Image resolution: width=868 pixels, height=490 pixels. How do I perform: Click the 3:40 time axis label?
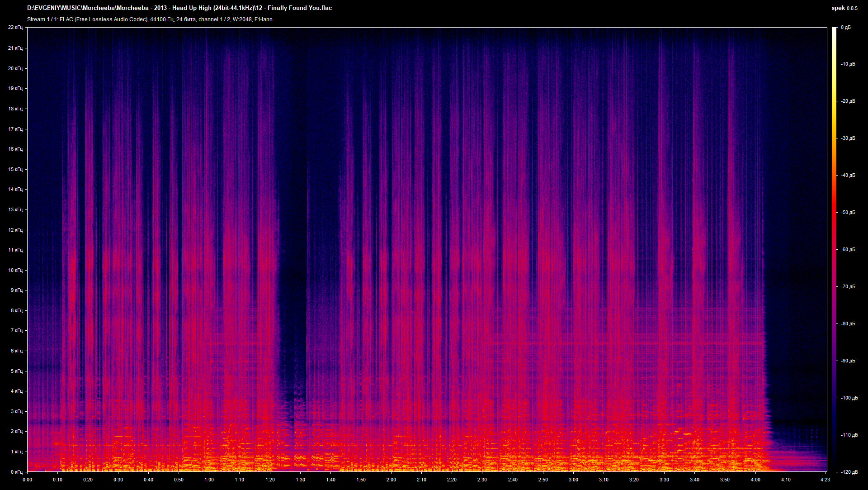[x=694, y=480]
